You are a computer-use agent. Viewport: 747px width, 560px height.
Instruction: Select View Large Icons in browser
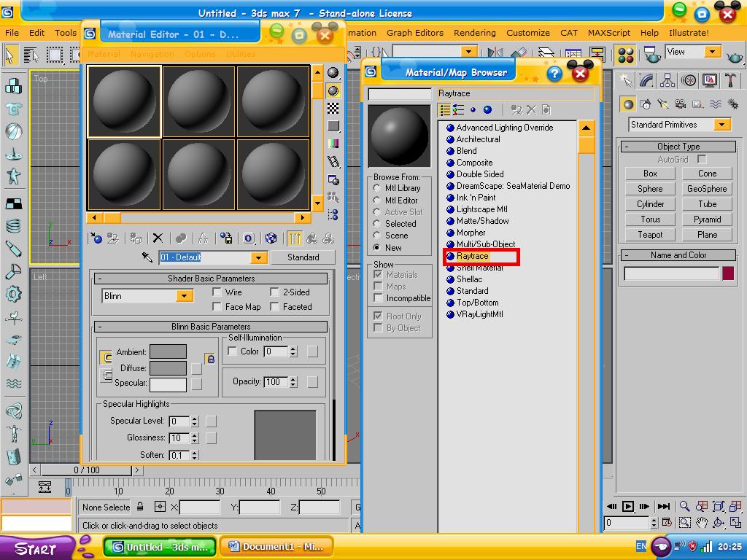click(487, 110)
